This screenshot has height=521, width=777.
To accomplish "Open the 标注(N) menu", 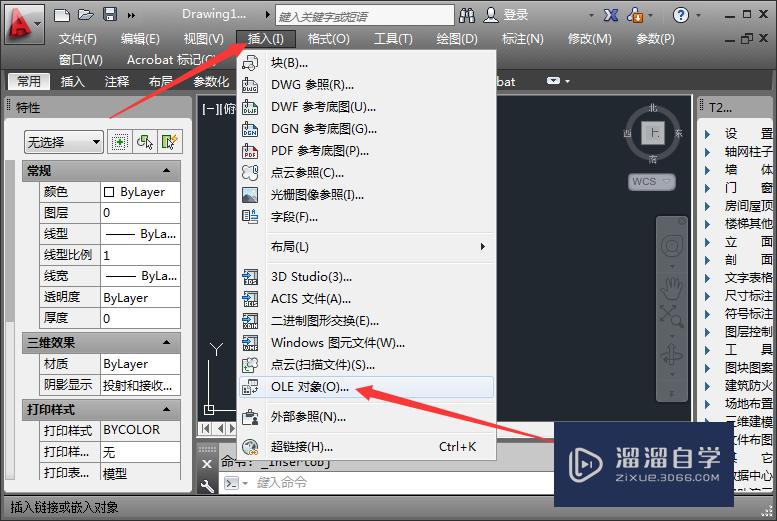I will click(522, 39).
